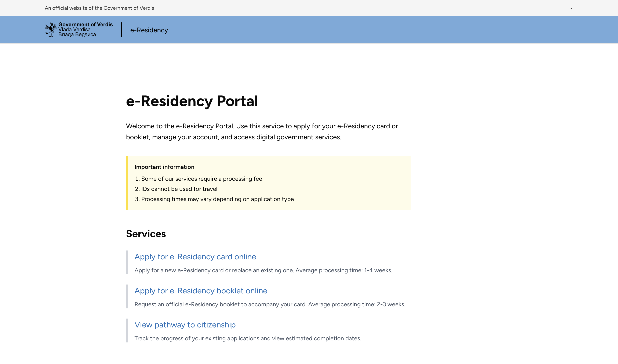The width and height of the screenshot is (618, 364).
Task: Click the 'Government of Verdis' header name
Action: coord(85,25)
